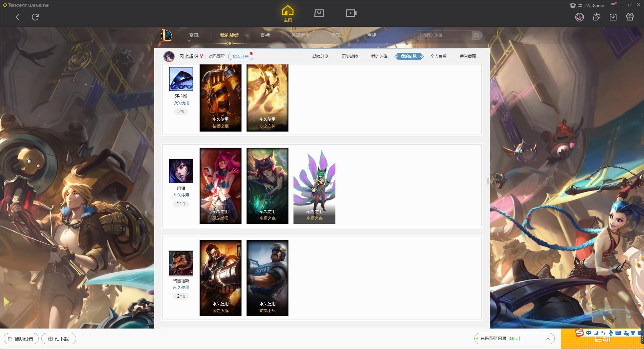Open the 防暴士兵 skin card

tap(267, 278)
